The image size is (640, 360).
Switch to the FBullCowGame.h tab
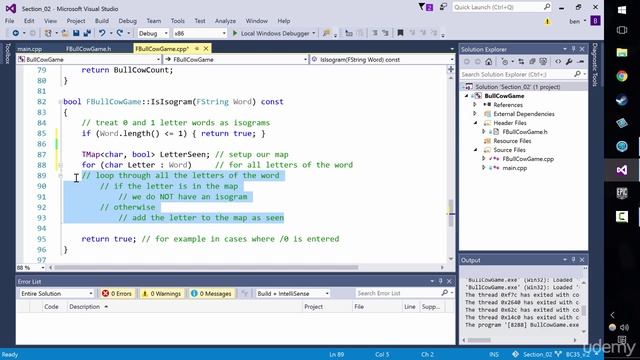tap(89, 49)
